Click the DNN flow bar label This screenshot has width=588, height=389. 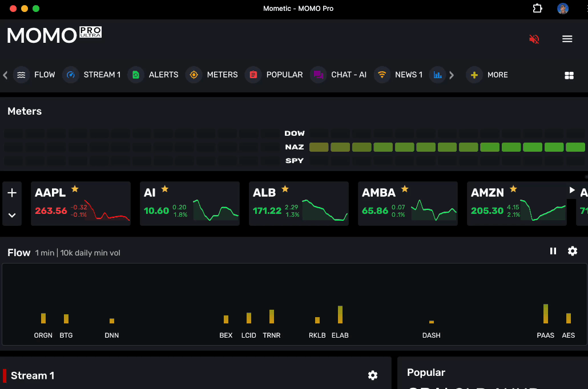[112, 335]
